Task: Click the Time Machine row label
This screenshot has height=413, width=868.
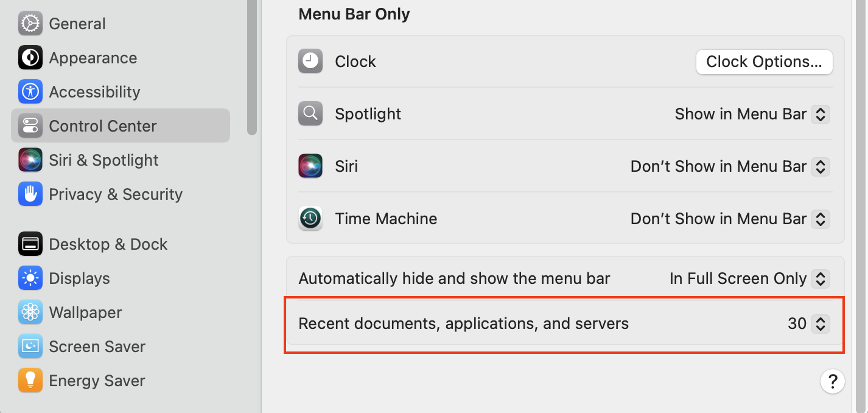Action: 386,219
